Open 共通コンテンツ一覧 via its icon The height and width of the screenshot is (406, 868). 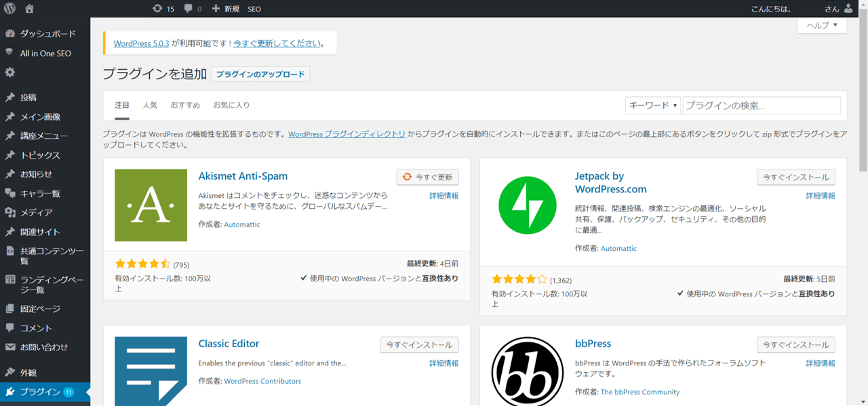coord(9,251)
